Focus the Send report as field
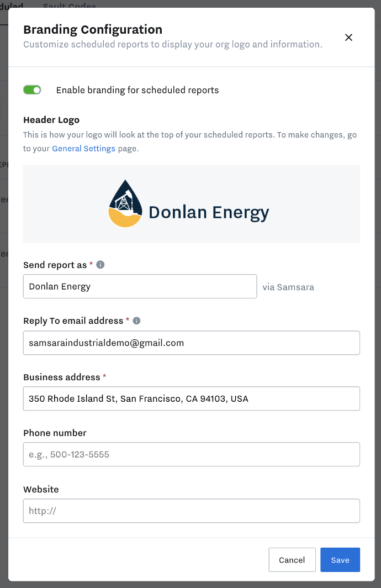This screenshot has height=588, width=381. coord(140,286)
